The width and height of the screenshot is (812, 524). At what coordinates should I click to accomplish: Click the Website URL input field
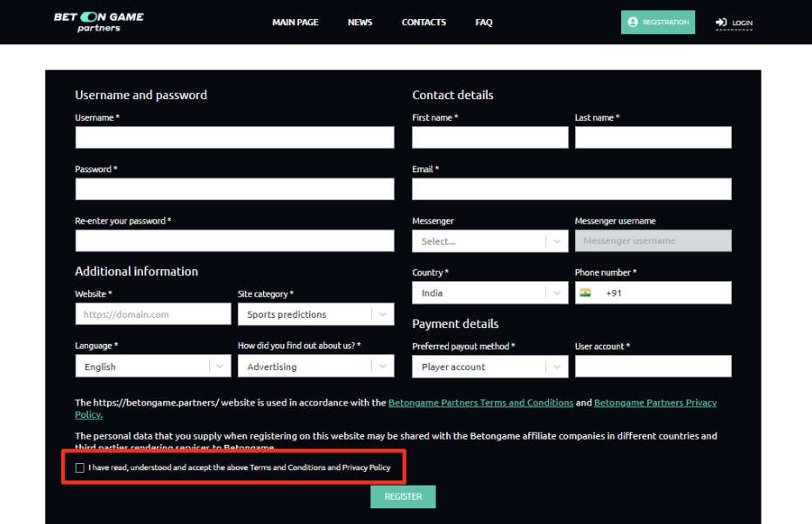152,314
